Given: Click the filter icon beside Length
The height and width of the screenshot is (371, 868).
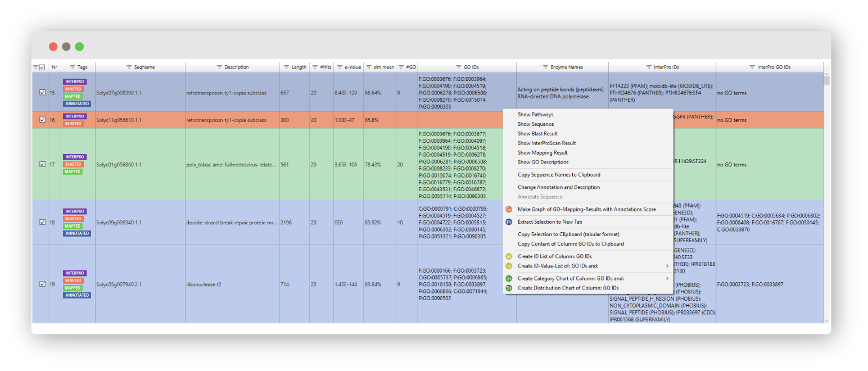Looking at the screenshot, I should click(x=286, y=67).
